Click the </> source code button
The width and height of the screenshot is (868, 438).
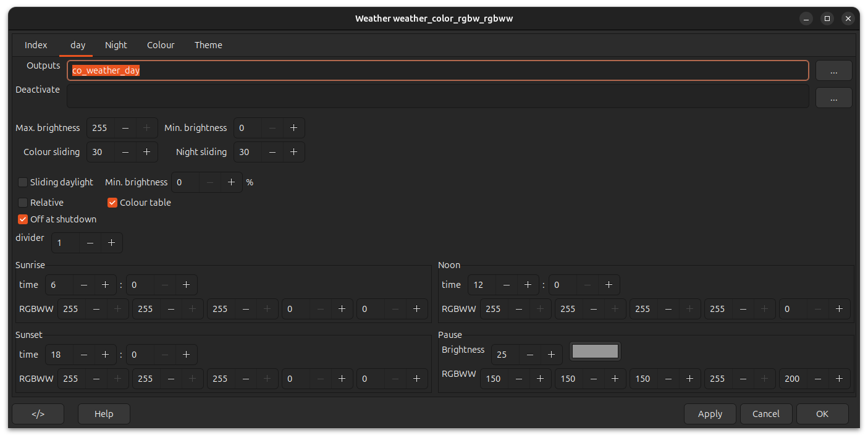[38, 414]
